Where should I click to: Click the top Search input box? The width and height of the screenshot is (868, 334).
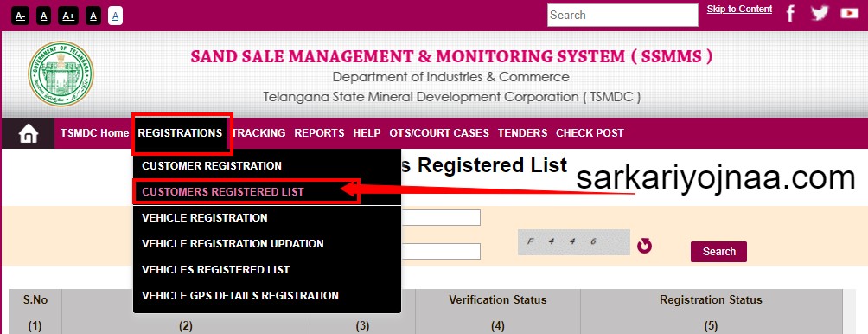[x=622, y=15]
